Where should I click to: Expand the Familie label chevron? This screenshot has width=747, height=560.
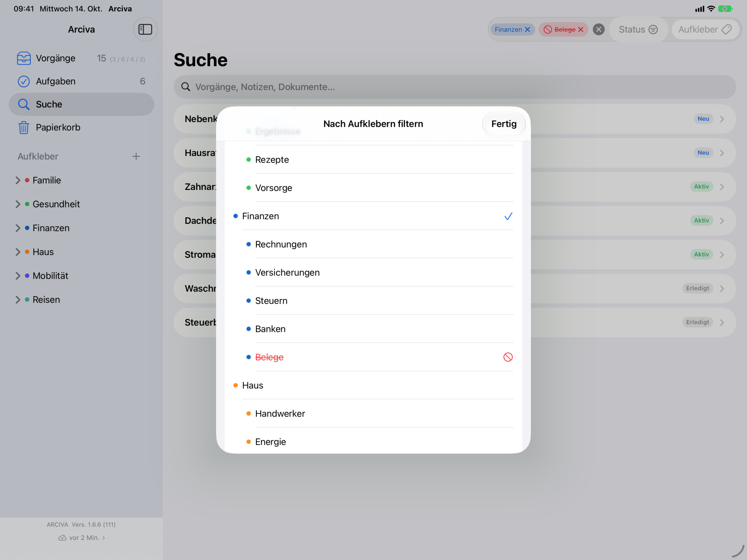tap(18, 180)
